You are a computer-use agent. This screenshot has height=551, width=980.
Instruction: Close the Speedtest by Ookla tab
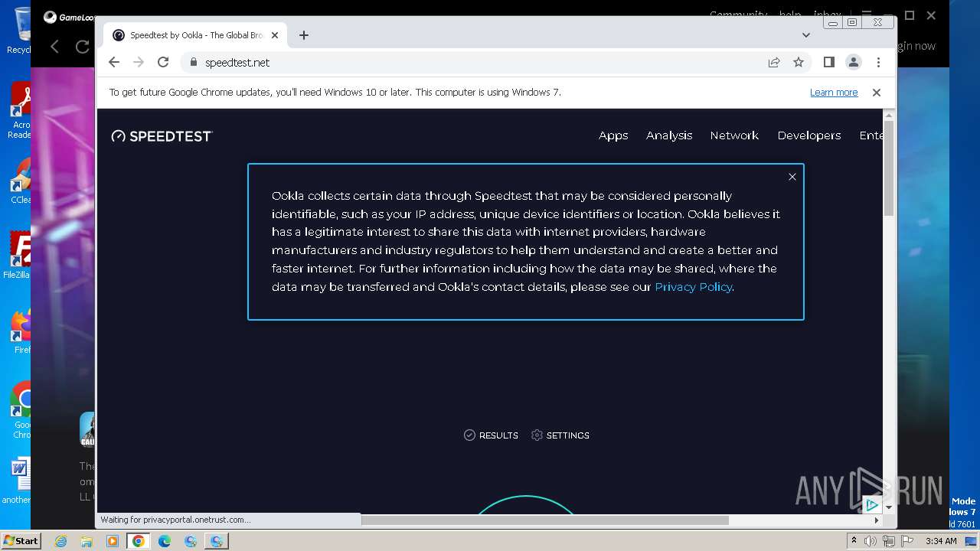tap(275, 35)
